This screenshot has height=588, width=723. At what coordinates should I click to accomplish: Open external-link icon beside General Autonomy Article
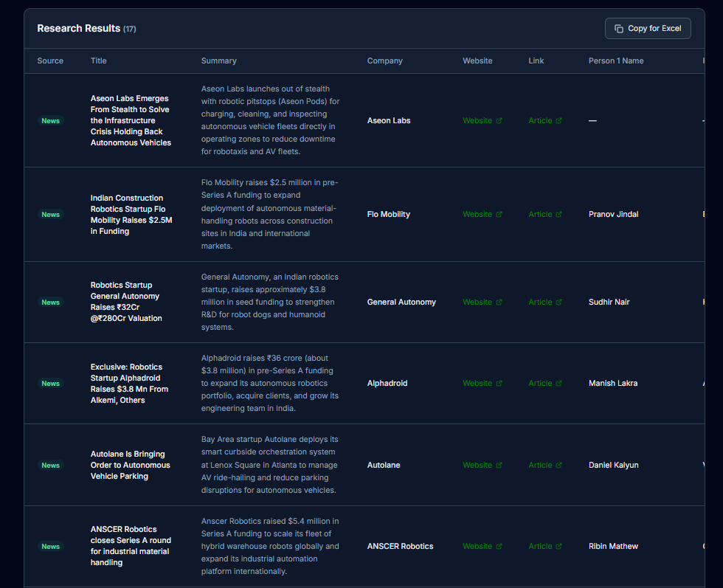(x=558, y=302)
